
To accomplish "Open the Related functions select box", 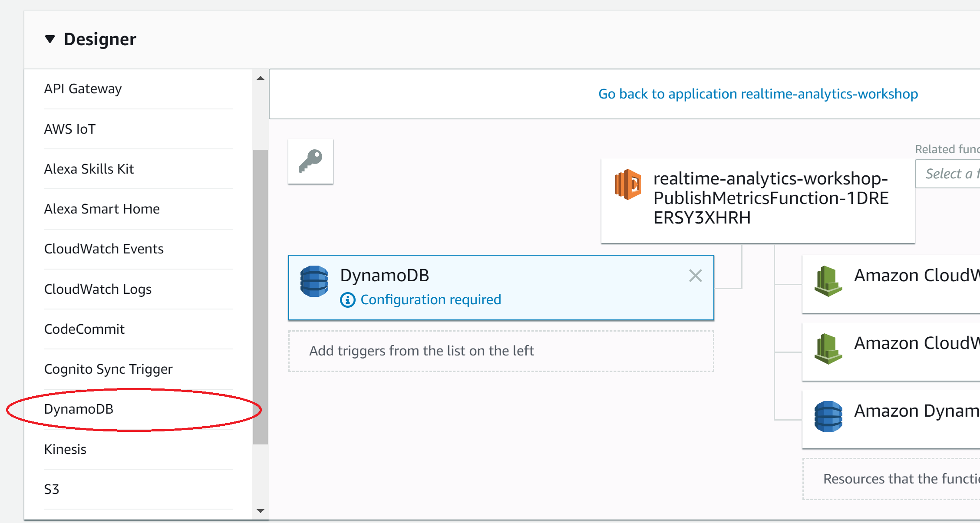I will click(947, 174).
